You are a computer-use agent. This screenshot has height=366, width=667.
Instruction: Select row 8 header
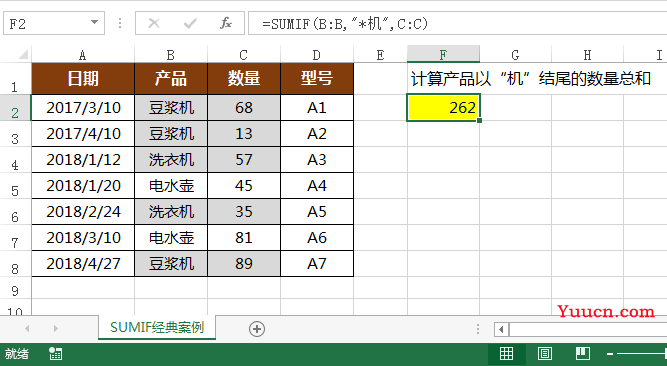[15, 263]
